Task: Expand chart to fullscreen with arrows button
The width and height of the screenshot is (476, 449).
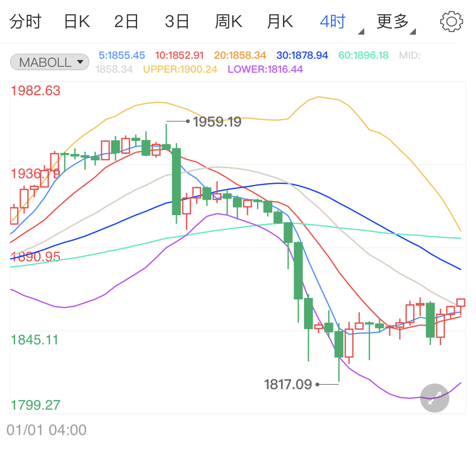Action: click(x=435, y=398)
